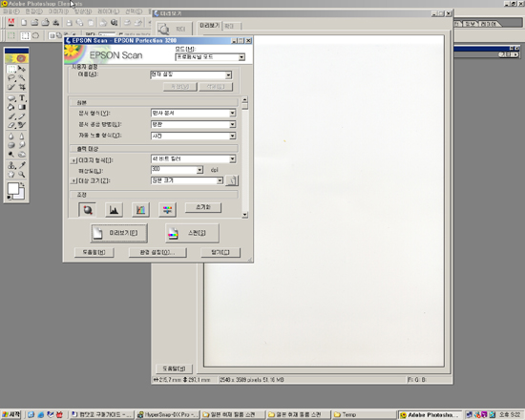Select the Blur tool
The height and width of the screenshot is (420, 525).
11,136
